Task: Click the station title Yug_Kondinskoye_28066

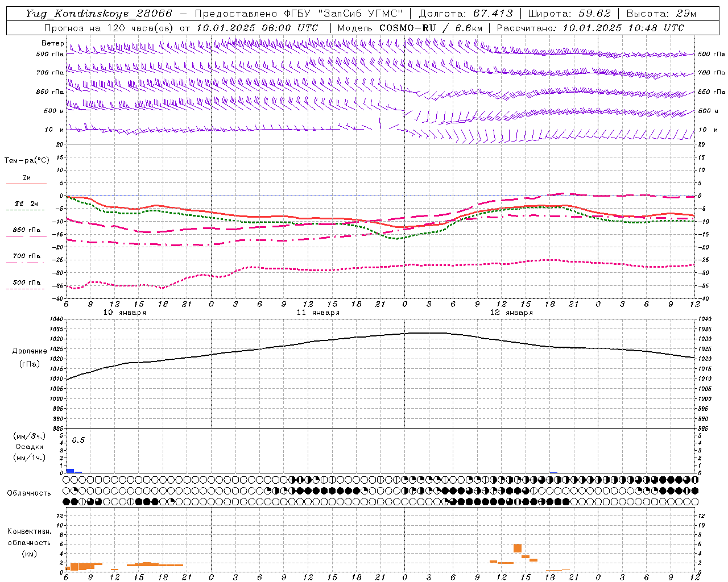Action: [x=99, y=14]
